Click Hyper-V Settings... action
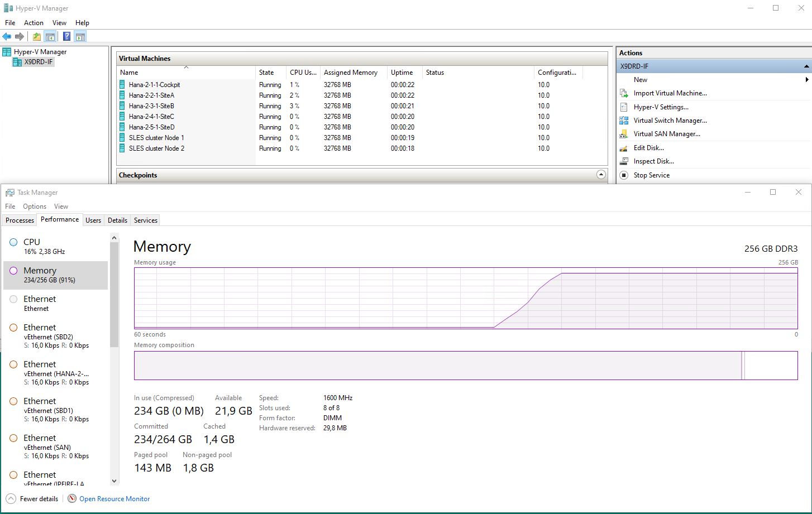This screenshot has width=812, height=514. click(x=661, y=107)
